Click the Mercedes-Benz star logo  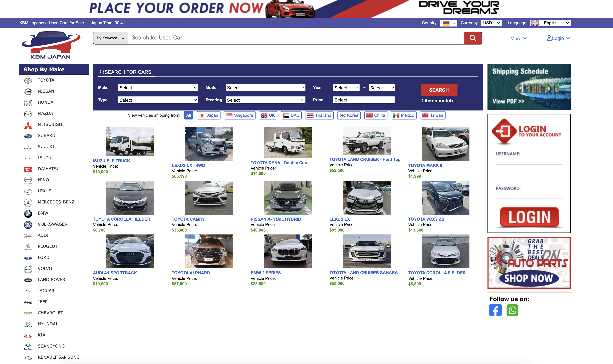(x=28, y=203)
